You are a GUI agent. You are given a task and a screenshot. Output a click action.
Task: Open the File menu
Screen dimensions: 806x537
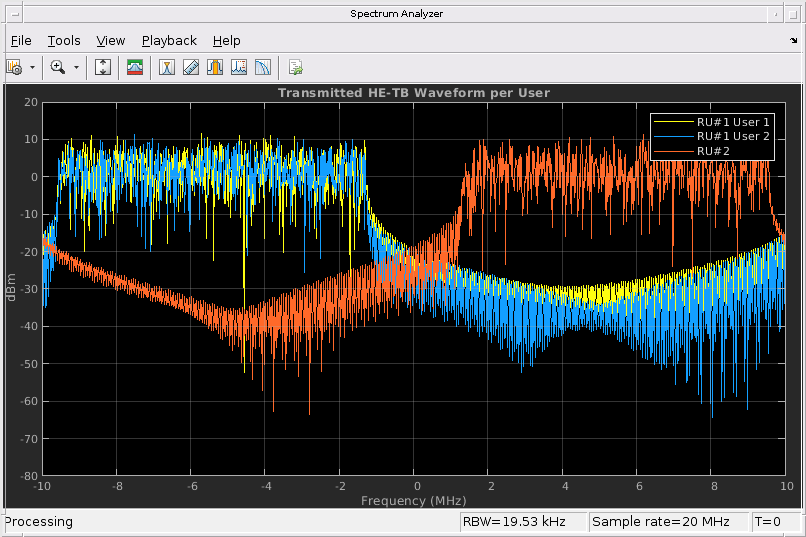tap(21, 40)
